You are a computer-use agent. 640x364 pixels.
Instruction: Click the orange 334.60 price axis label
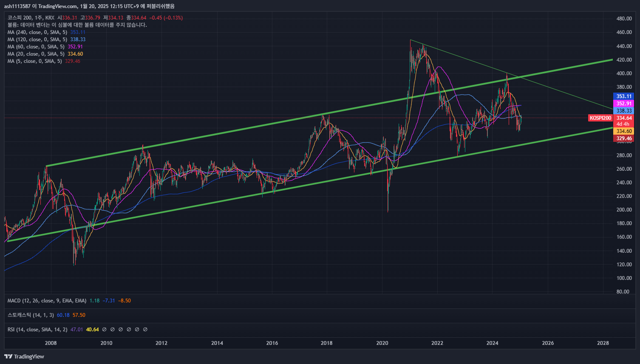tap(624, 131)
